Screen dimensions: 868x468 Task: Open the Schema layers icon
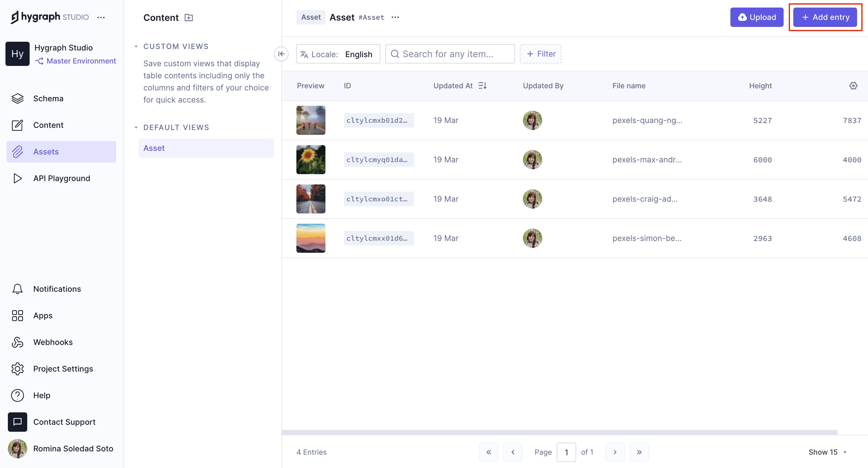[18, 98]
